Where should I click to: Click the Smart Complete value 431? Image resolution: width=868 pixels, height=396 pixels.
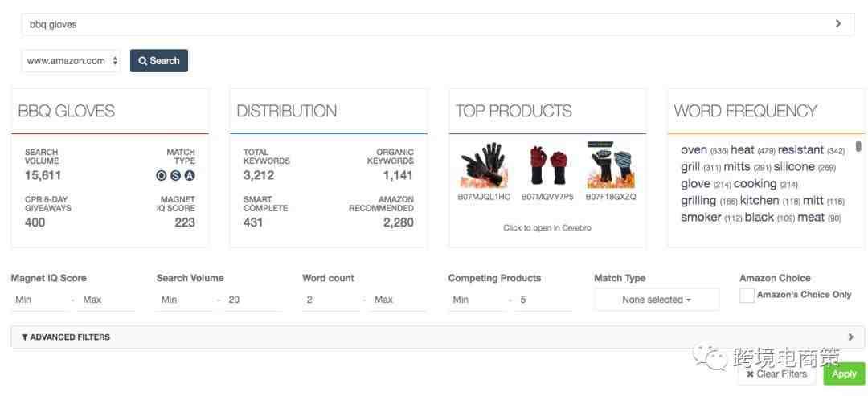253,222
